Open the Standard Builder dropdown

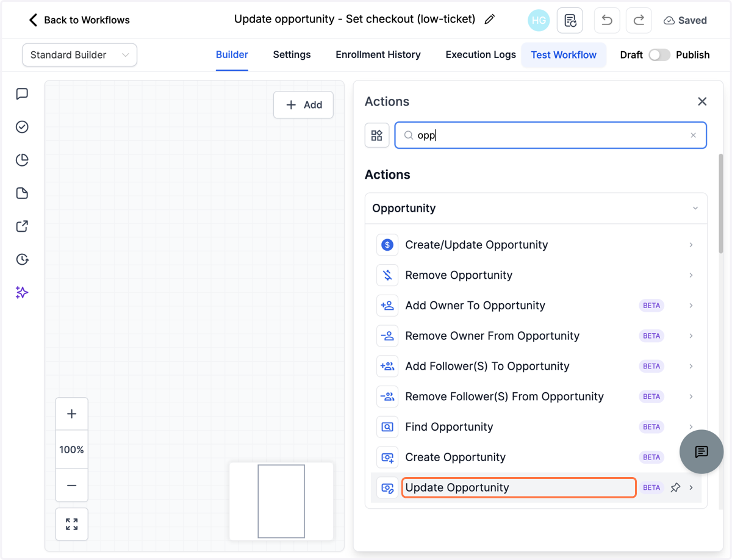click(x=79, y=55)
